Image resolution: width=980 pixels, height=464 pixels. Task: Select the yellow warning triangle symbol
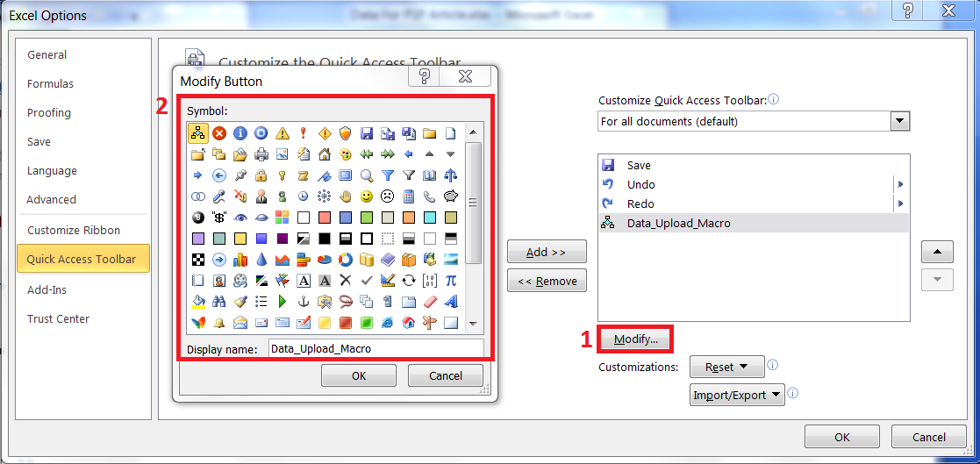[283, 133]
